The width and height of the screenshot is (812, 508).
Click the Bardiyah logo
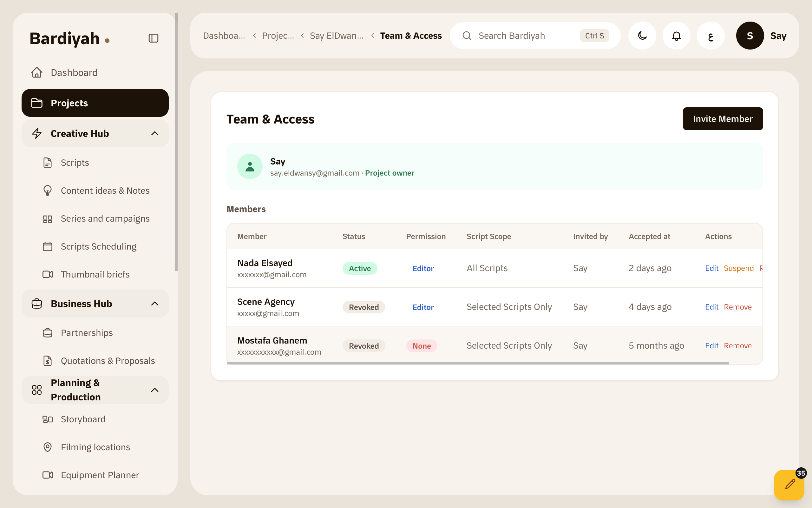(x=69, y=38)
